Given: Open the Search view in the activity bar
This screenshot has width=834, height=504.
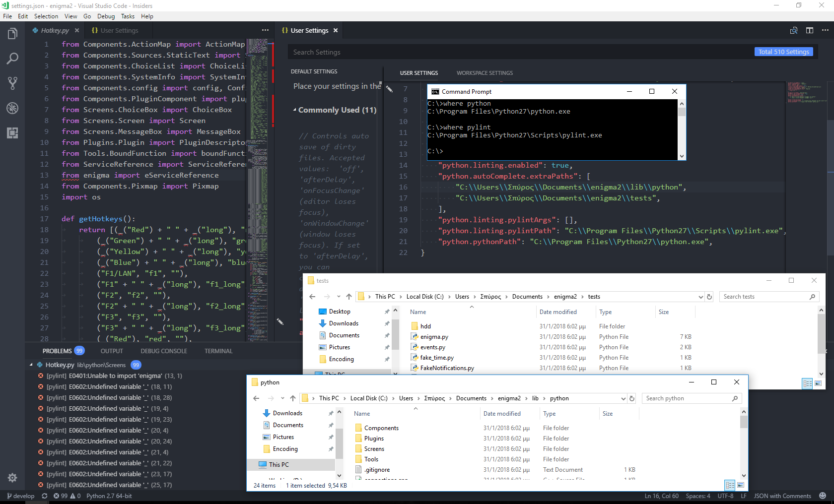Looking at the screenshot, I should coord(12,59).
